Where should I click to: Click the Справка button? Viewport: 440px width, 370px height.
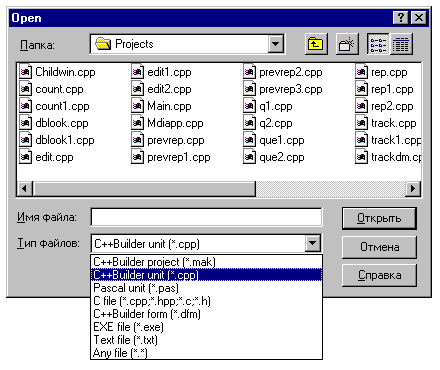pyautogui.click(x=379, y=275)
